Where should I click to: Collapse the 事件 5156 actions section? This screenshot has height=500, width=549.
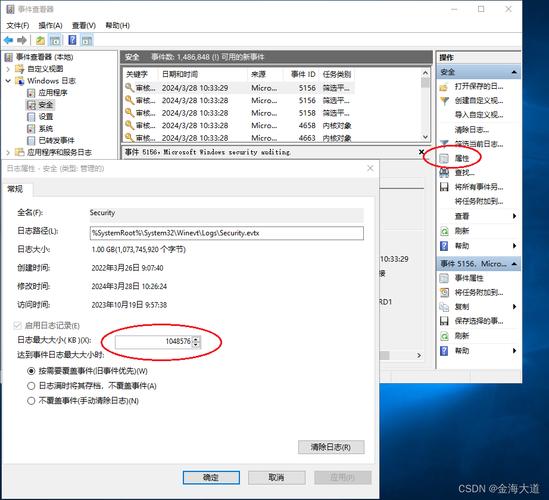[x=514, y=264]
